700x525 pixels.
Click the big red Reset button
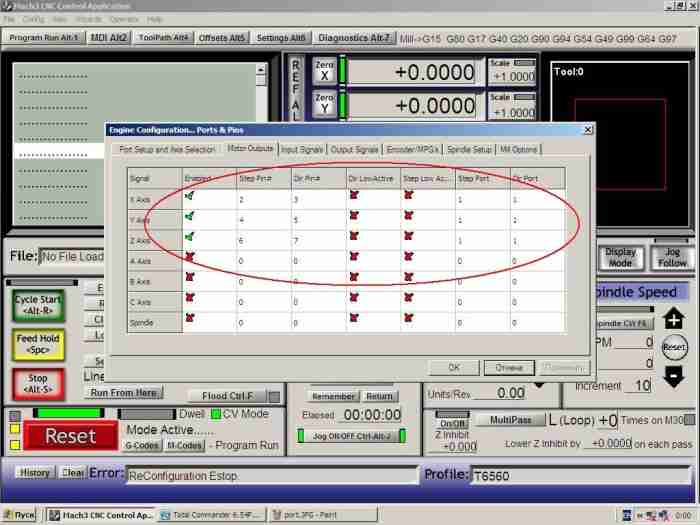click(71, 436)
